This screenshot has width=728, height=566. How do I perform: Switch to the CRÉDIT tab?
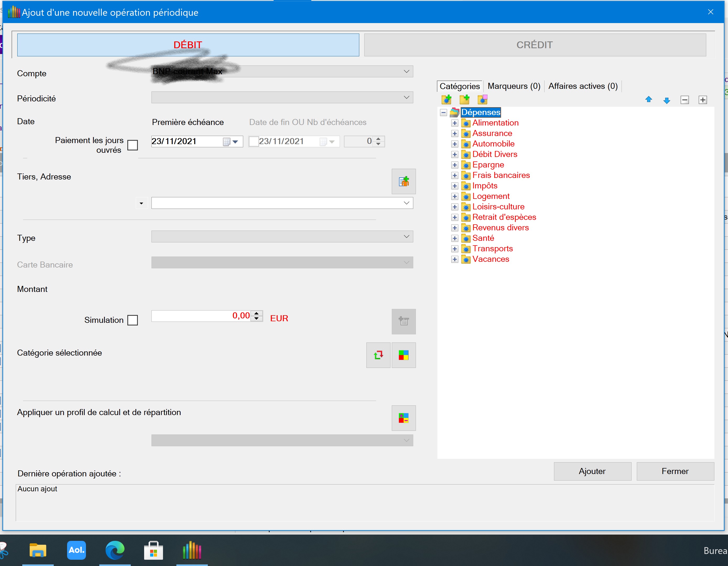[534, 45]
